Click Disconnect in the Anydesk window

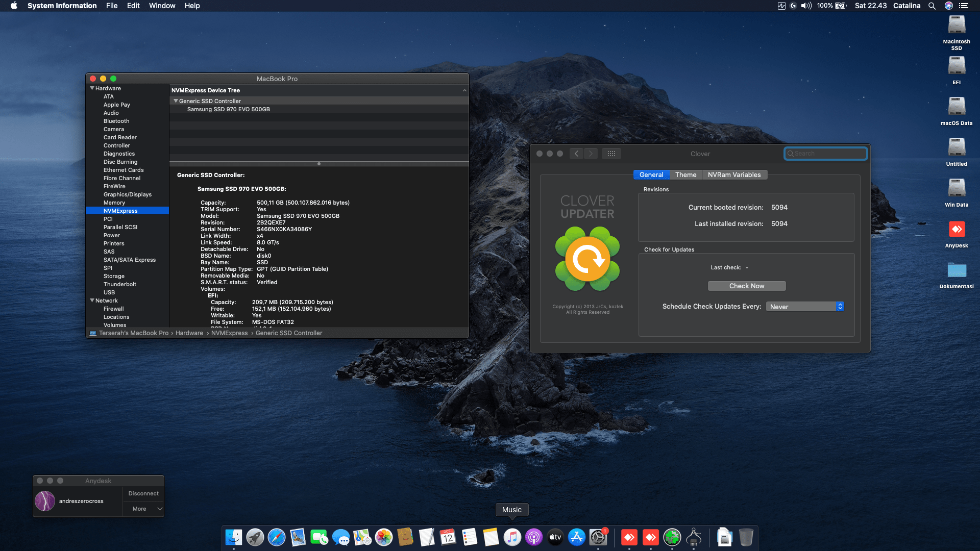coord(143,493)
